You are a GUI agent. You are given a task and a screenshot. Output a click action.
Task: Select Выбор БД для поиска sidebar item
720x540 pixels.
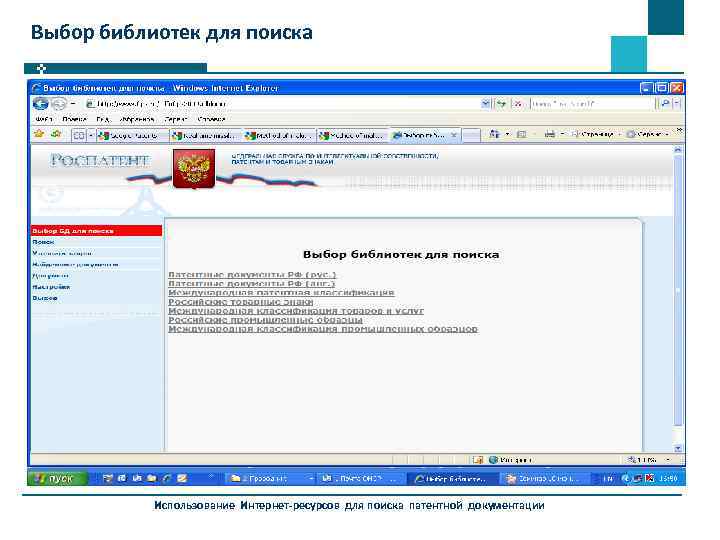click(x=96, y=231)
